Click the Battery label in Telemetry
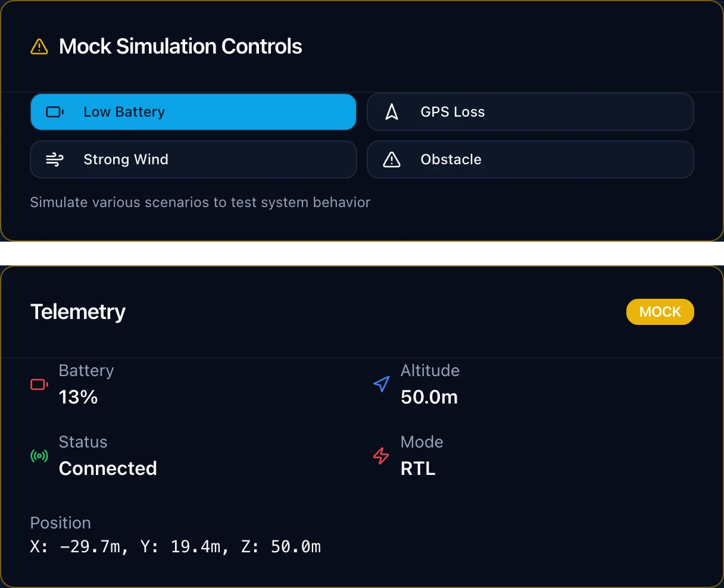 (x=86, y=370)
